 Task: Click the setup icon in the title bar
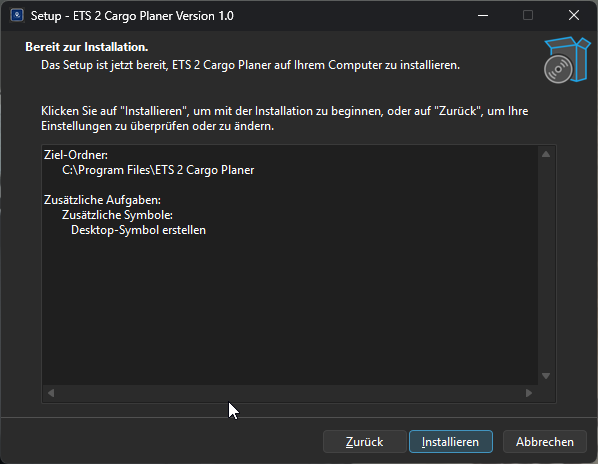[x=17, y=16]
